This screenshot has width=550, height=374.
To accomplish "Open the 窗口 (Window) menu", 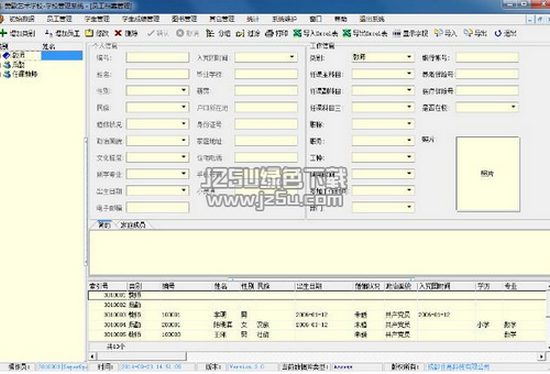I will 316,19.
